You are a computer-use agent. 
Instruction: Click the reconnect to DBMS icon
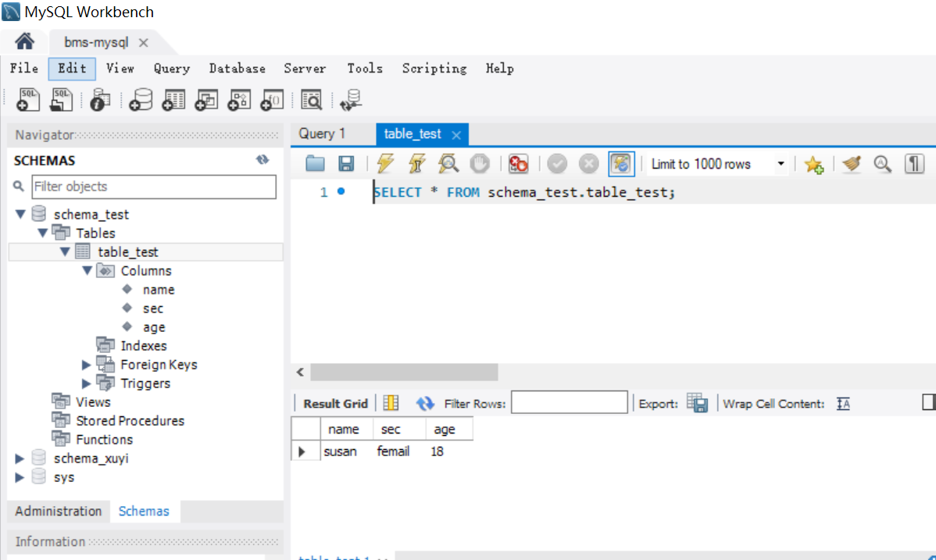pos(353,99)
